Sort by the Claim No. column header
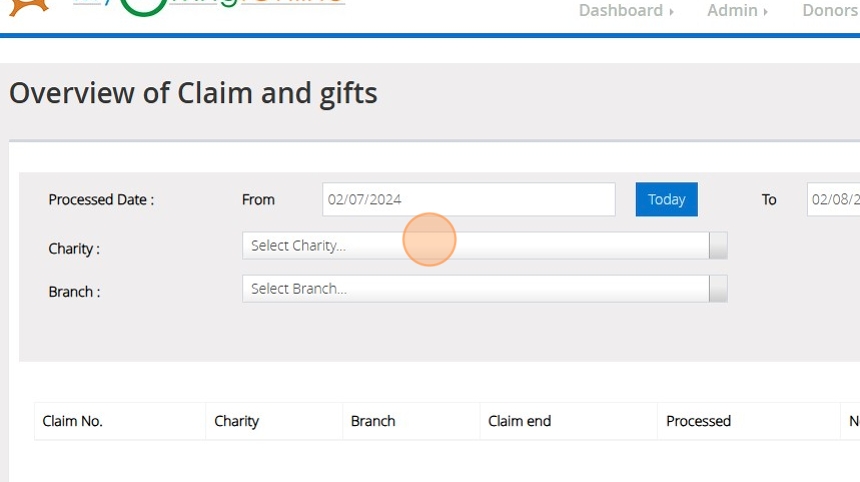Viewport: 860px width, 482px height. pyautogui.click(x=73, y=421)
